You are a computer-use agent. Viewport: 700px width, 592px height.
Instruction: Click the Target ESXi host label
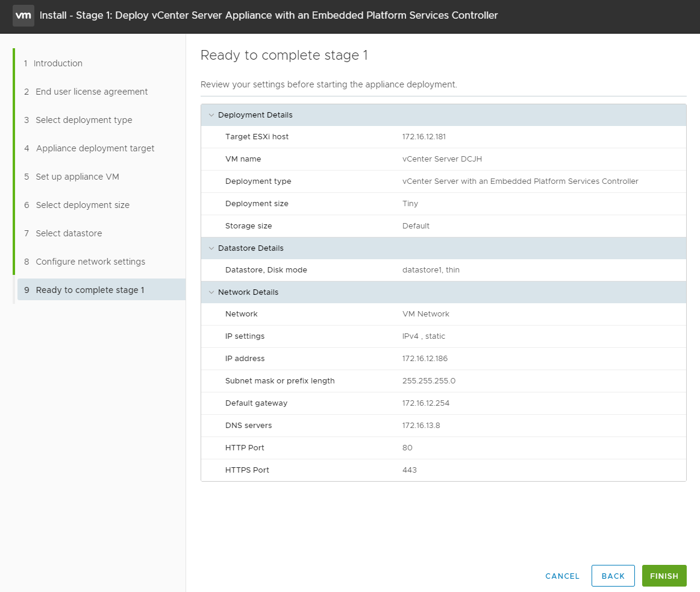tap(257, 137)
